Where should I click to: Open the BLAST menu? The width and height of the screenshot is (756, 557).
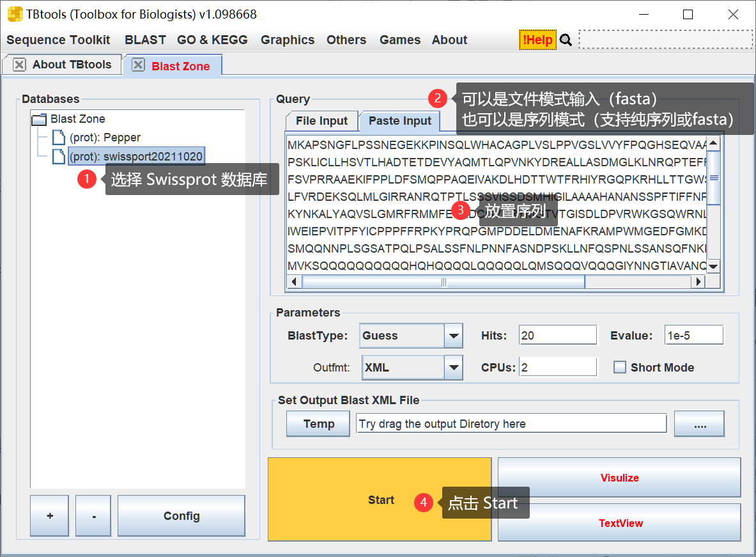(x=145, y=40)
